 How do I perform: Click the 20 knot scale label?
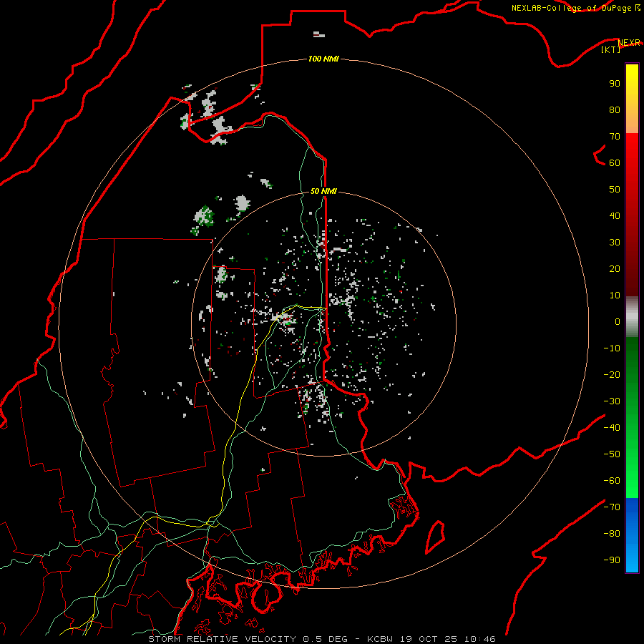tap(615, 269)
